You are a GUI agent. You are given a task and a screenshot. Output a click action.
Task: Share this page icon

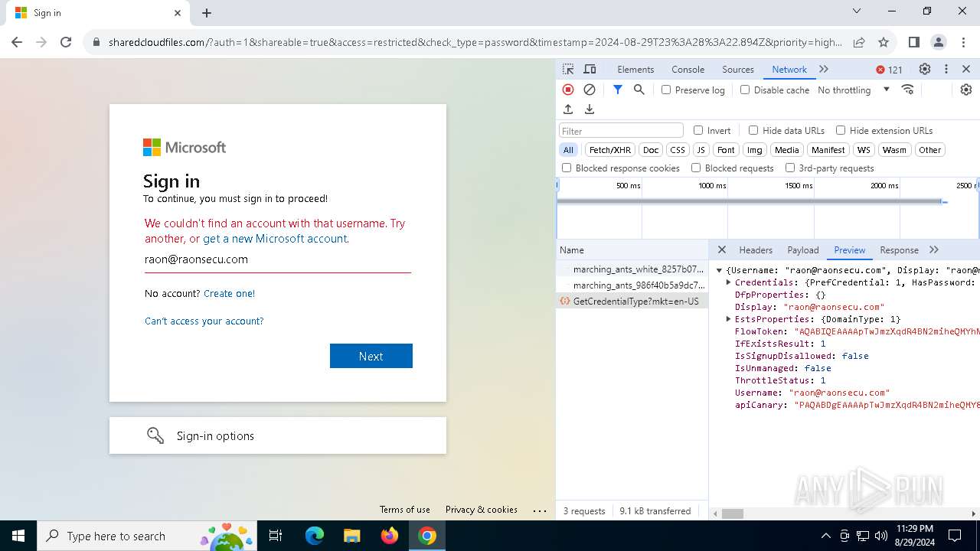tap(859, 42)
